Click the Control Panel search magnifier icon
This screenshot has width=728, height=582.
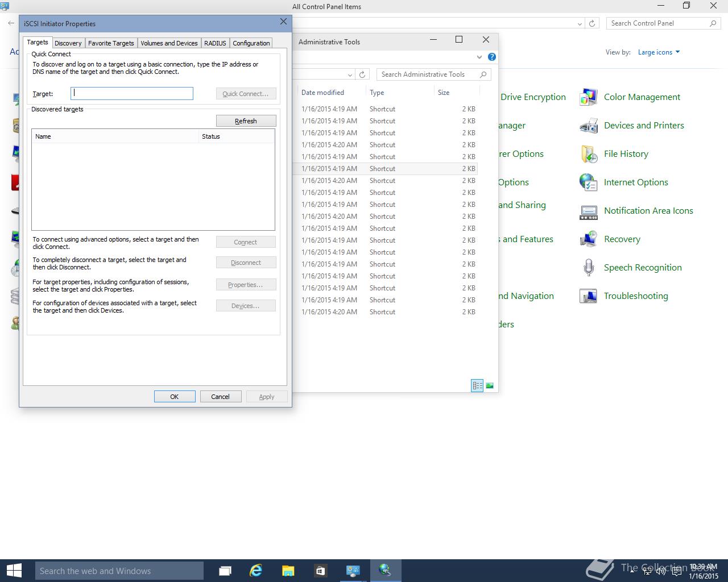(x=713, y=23)
